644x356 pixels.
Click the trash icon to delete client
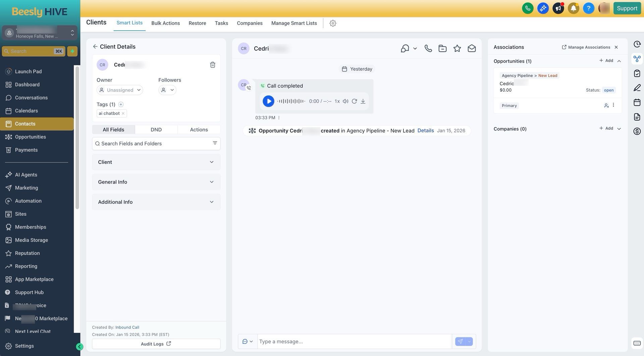(x=213, y=65)
